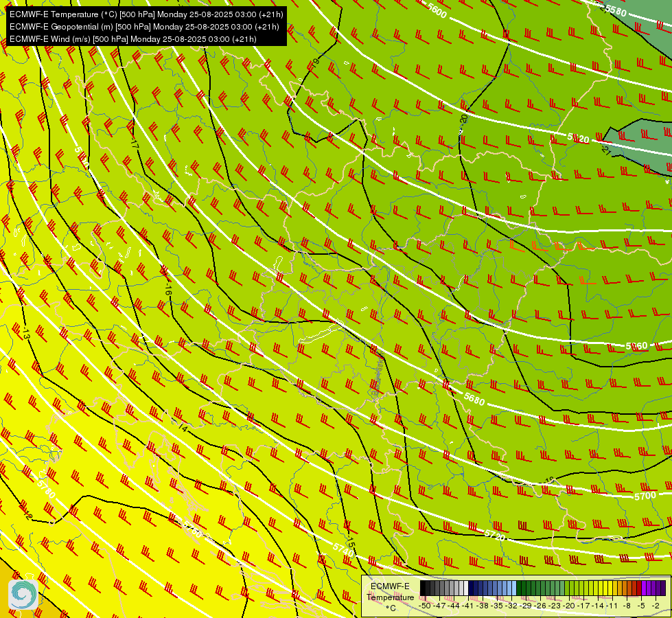
Task: Click the -16 isotherm label on the map
Action: (167, 288)
